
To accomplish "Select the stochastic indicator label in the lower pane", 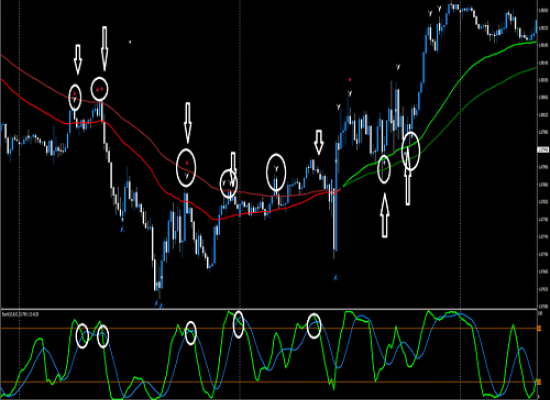I will [x=20, y=314].
